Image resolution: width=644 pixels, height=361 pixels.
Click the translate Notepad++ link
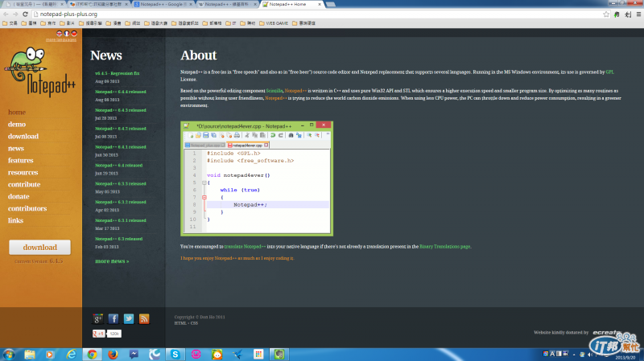click(x=245, y=247)
